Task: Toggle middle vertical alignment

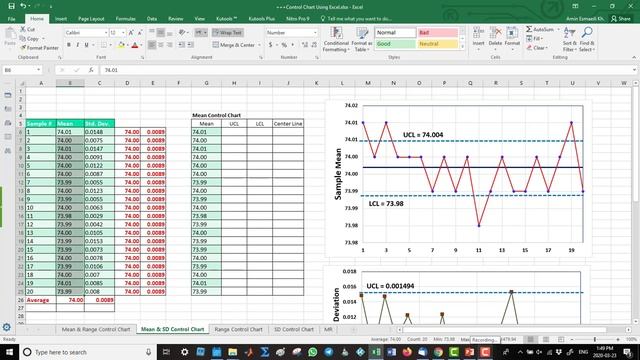Action: (x=161, y=33)
